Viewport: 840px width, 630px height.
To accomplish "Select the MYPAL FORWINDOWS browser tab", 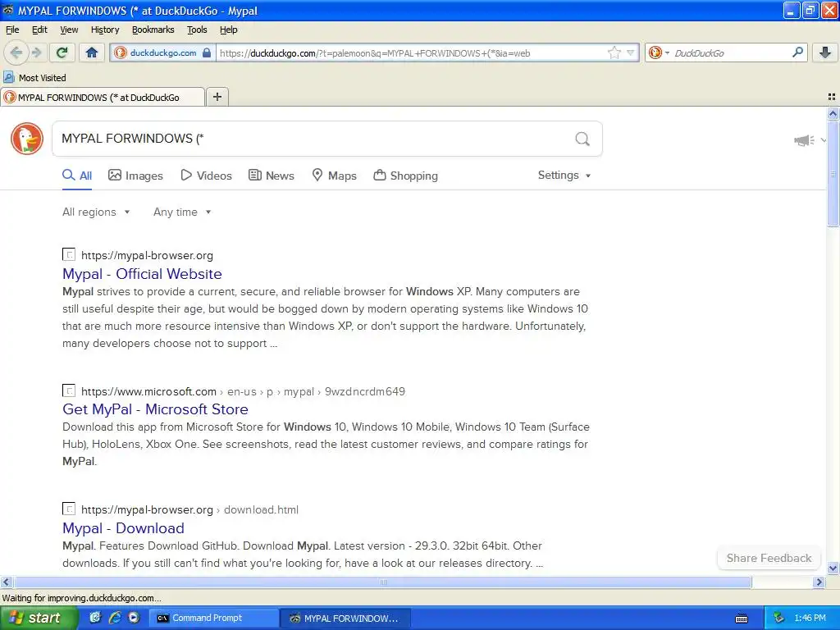I will point(103,98).
